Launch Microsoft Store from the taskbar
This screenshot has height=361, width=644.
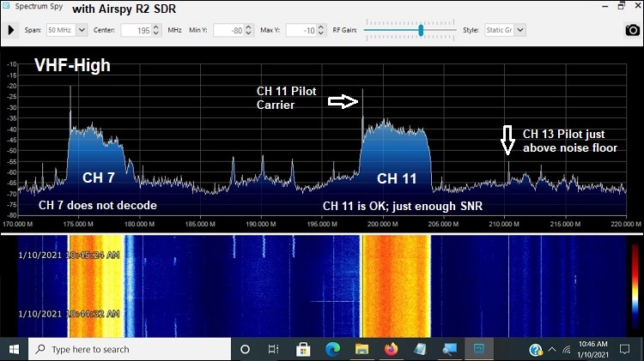point(303,349)
